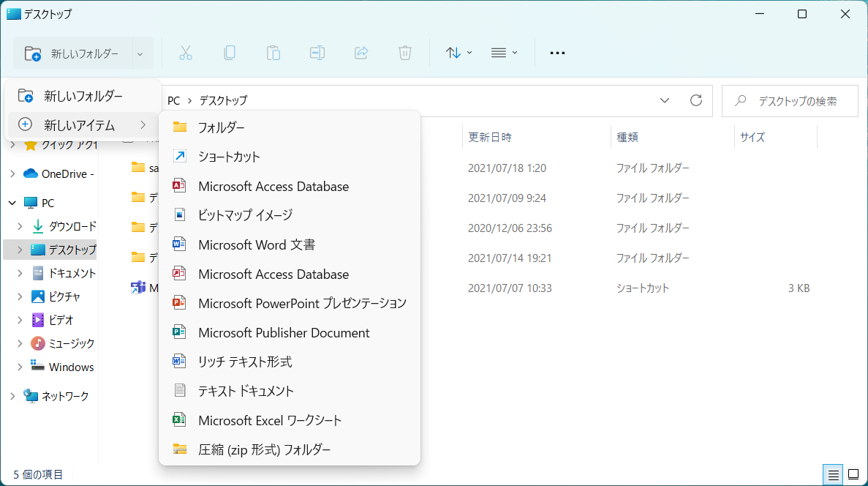Collapse the PC tree node

coord(12,203)
